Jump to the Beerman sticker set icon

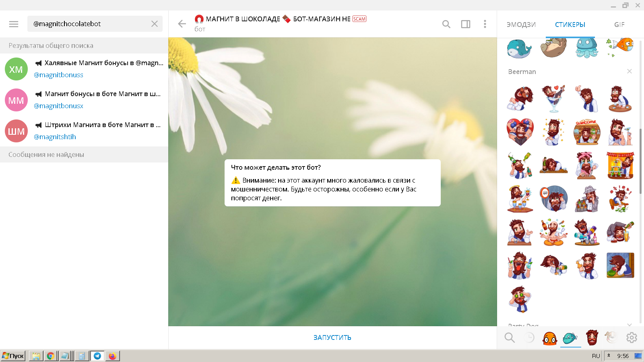click(592, 337)
